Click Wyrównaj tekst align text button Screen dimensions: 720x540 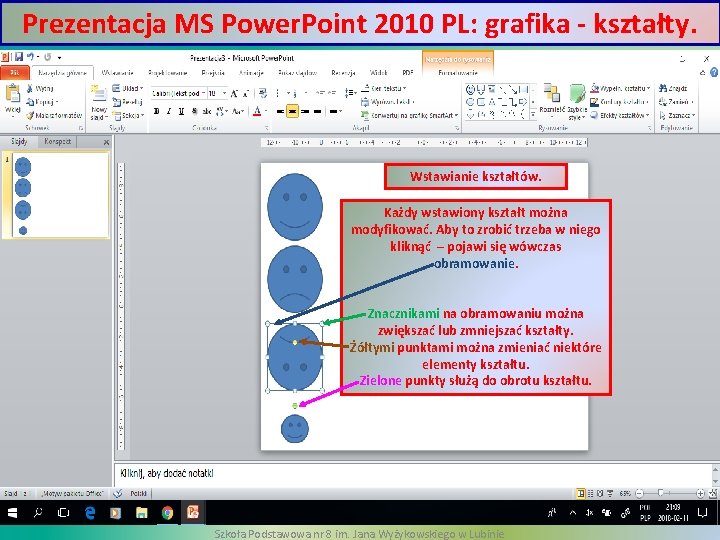pyautogui.click(x=388, y=102)
